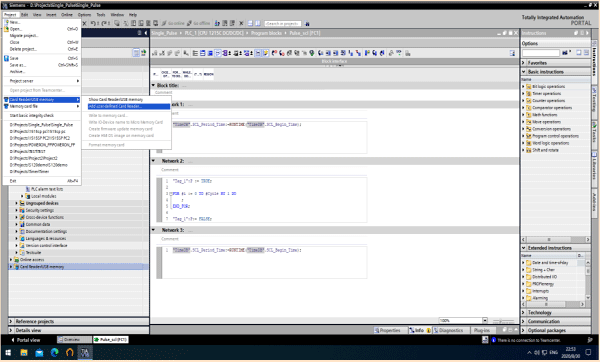Expand Ungrouped devices in project tree
Screen dimensions: 600x362
point(16,203)
